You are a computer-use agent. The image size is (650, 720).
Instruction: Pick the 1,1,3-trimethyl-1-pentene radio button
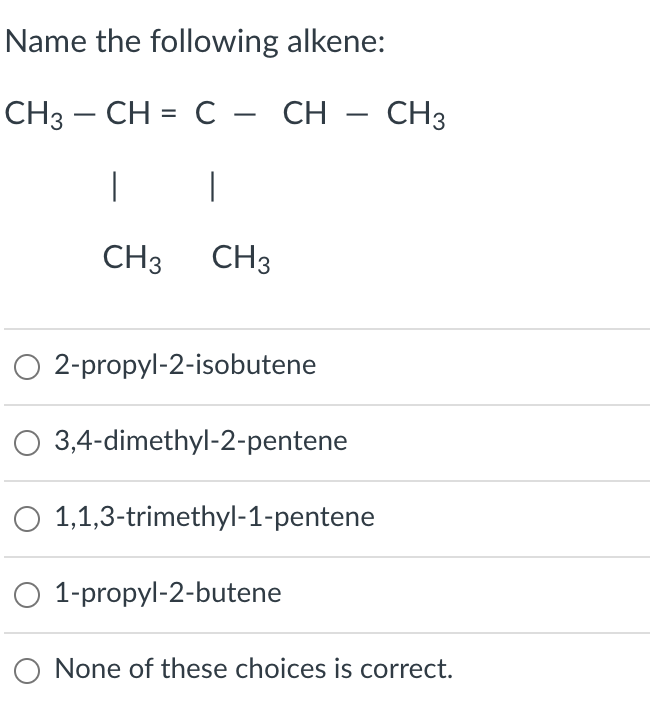pyautogui.click(x=27, y=519)
